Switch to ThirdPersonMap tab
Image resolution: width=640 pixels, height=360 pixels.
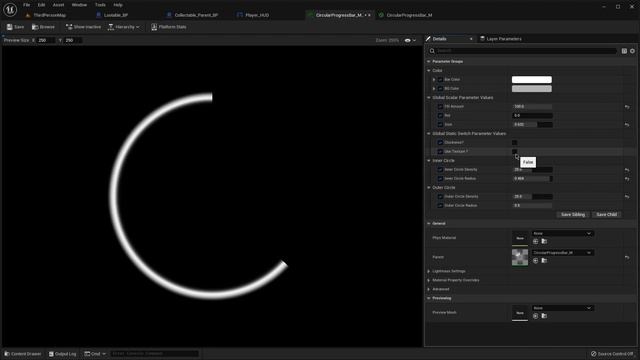point(46,15)
